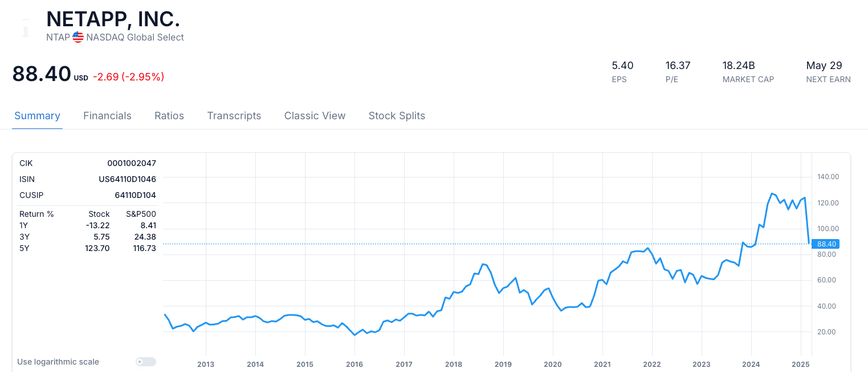Open the Summary tab

(37, 116)
